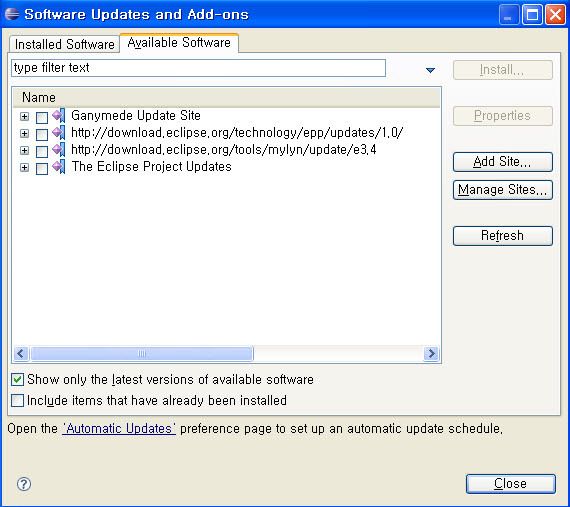Image resolution: width=570 pixels, height=507 pixels.
Task: Expand the Ganymede Update Site node
Action: (24, 116)
